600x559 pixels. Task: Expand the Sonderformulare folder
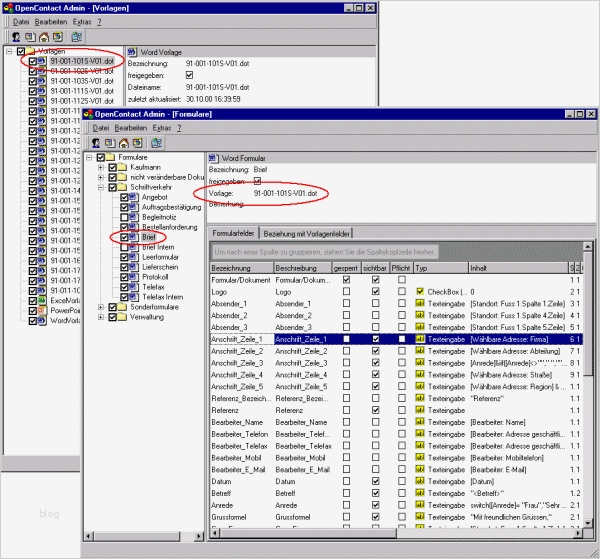101,307
